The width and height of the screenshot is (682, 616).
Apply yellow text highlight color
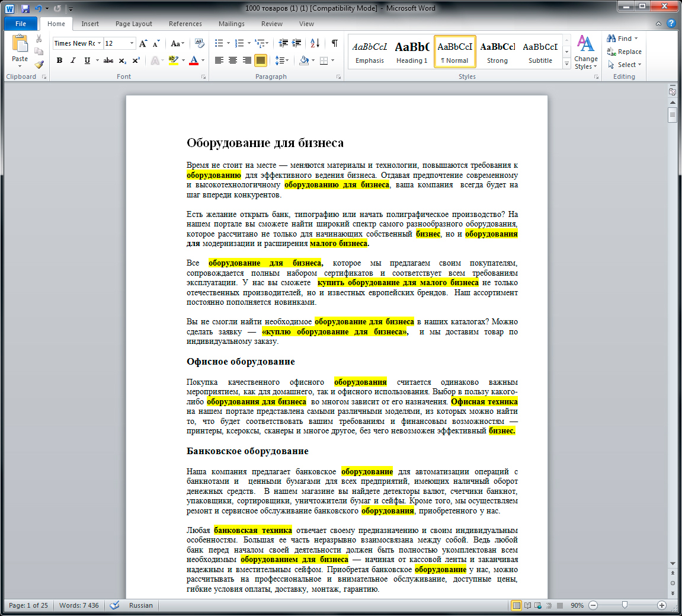[173, 60]
